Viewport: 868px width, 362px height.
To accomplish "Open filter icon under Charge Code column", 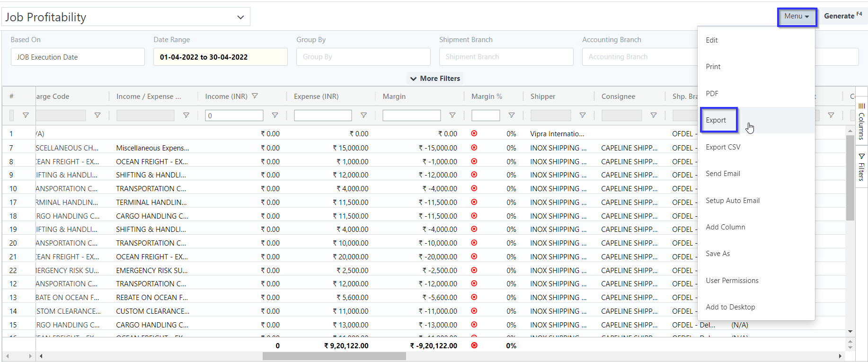I will 97,115.
